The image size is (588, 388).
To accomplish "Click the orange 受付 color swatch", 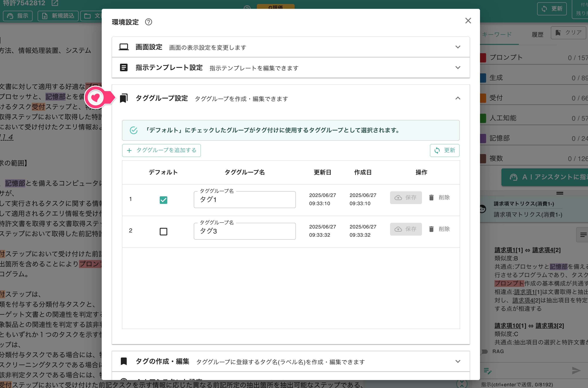I will 483,98.
